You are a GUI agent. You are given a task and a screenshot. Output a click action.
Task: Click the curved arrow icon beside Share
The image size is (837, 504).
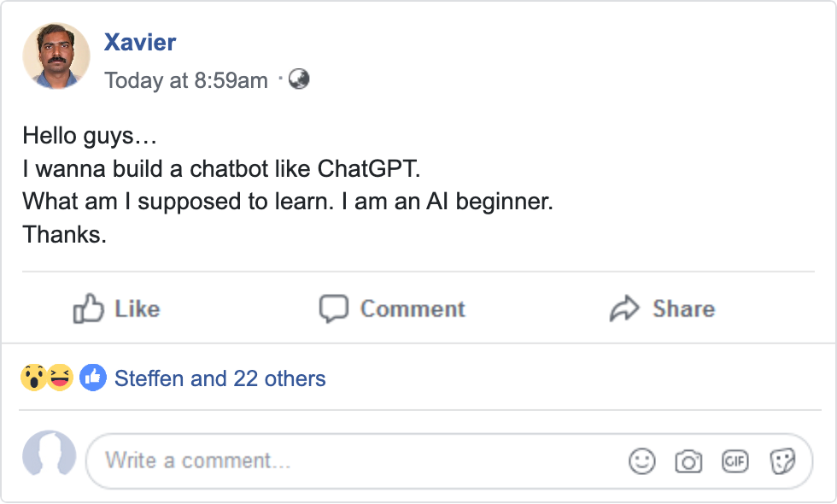pyautogui.click(x=624, y=308)
